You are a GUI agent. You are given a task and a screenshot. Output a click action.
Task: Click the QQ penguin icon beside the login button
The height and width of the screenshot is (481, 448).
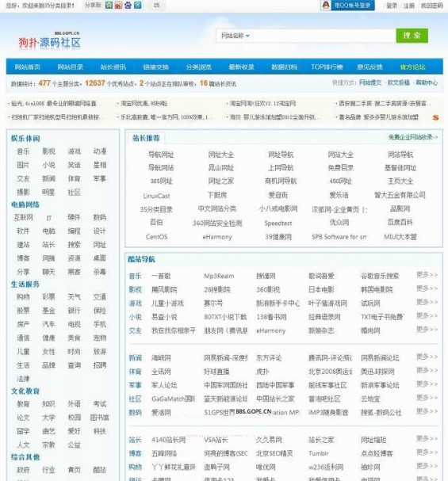coord(326,5)
